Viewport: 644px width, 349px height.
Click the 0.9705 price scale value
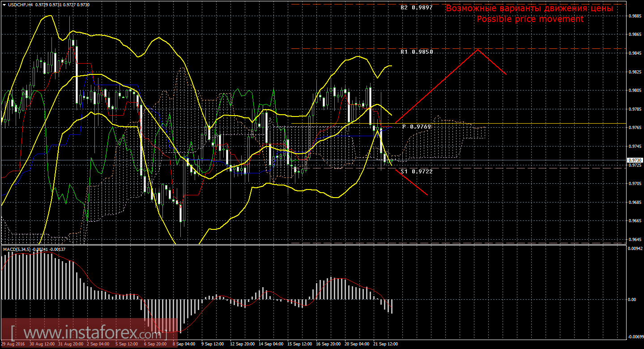click(635, 184)
